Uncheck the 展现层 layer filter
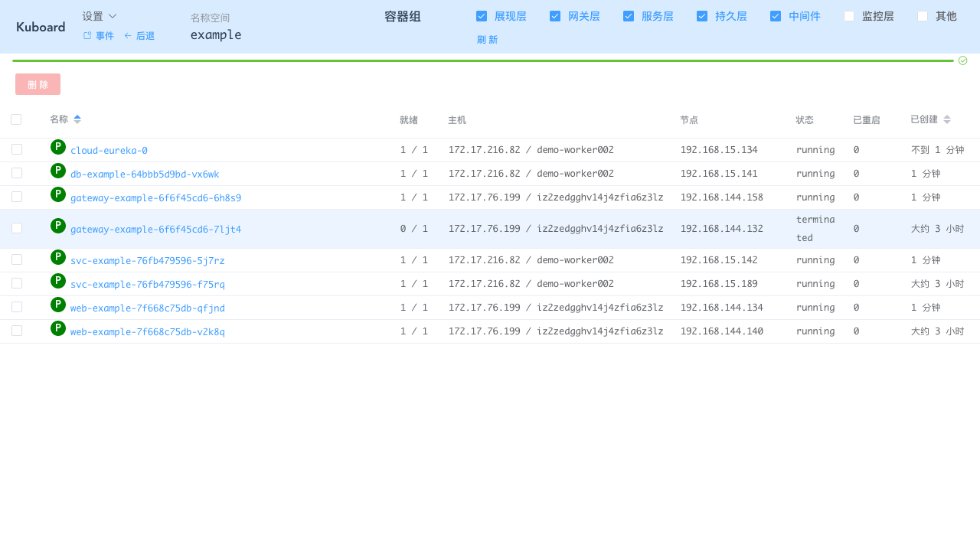This screenshot has height=551, width=980. click(482, 16)
